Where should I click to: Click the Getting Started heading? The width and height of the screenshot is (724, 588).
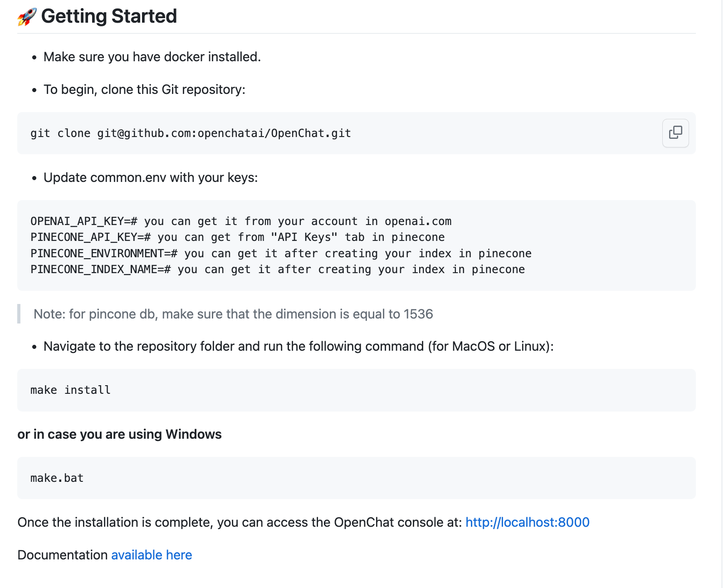(109, 16)
